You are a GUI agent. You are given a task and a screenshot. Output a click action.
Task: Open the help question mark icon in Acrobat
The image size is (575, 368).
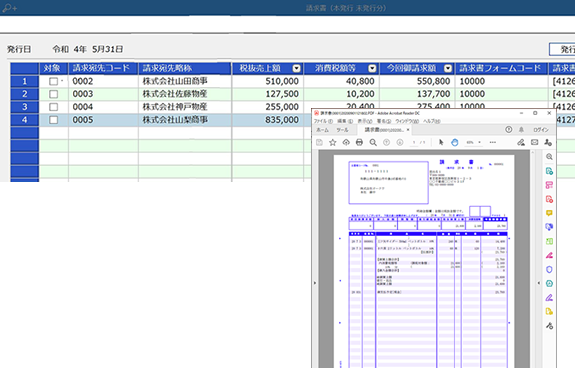click(x=509, y=129)
